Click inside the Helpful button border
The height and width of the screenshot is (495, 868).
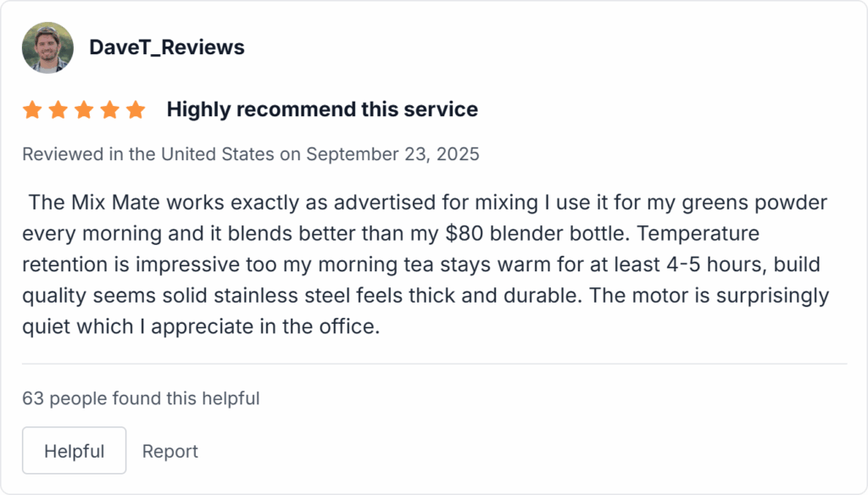[x=74, y=450]
